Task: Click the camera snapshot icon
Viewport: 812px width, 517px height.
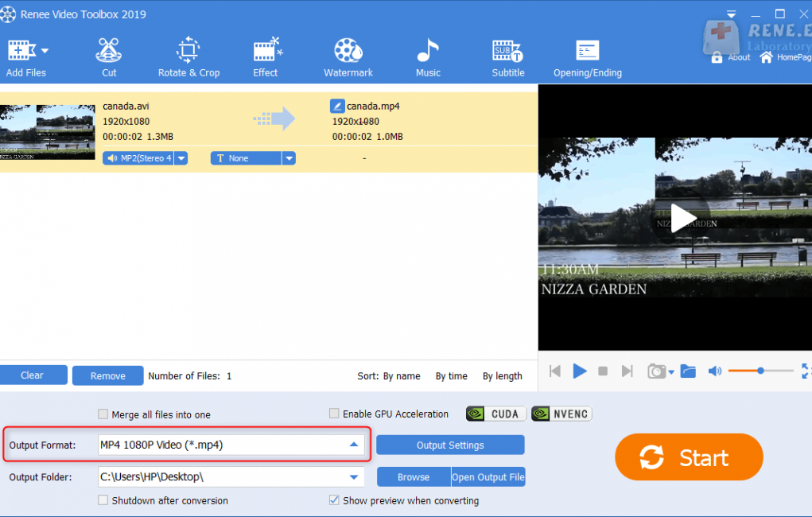Action: pos(656,371)
